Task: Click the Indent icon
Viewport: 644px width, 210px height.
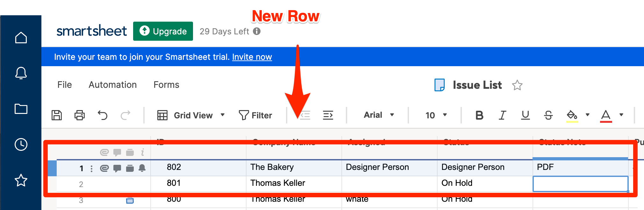Action: (x=328, y=115)
